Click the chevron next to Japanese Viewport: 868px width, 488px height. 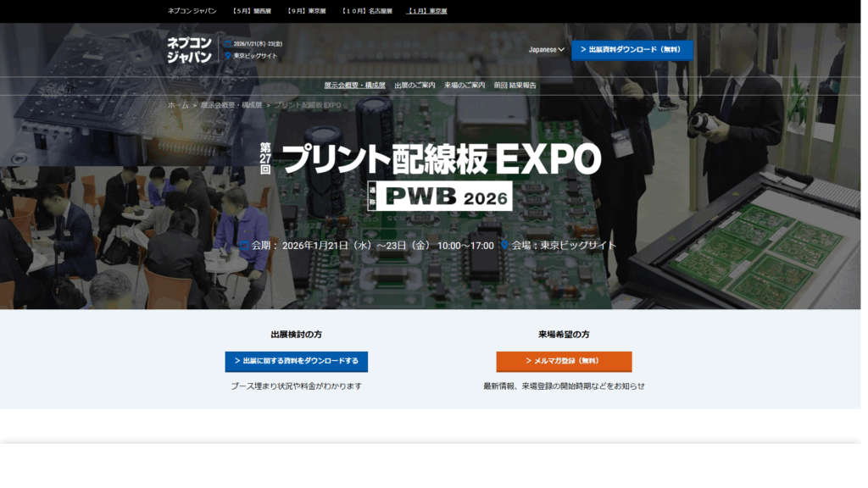click(561, 50)
